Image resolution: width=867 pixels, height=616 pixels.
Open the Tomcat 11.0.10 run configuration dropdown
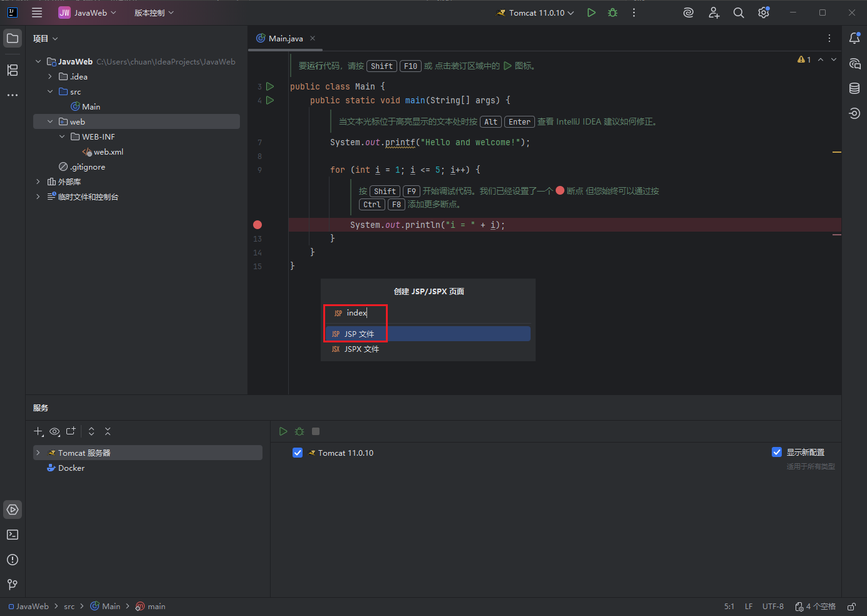(536, 13)
